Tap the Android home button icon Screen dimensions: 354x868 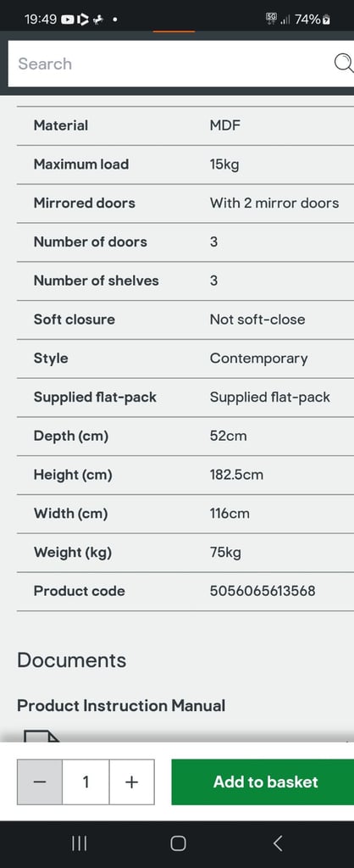[178, 843]
